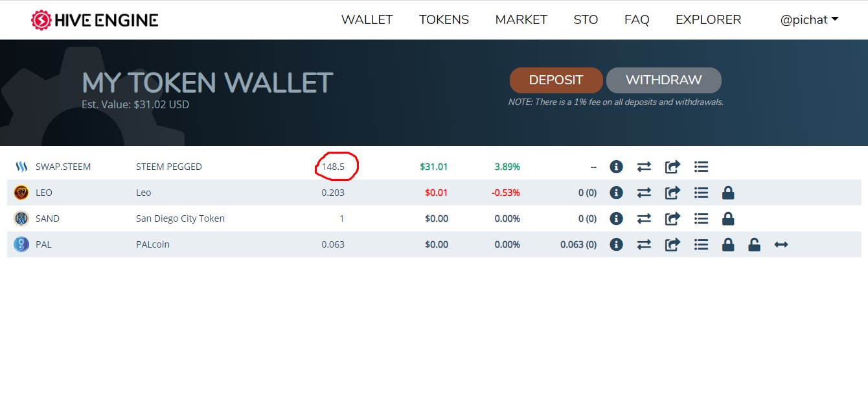Open the TOKENS menu item
The height and width of the screenshot is (411, 868).
pyautogui.click(x=444, y=19)
